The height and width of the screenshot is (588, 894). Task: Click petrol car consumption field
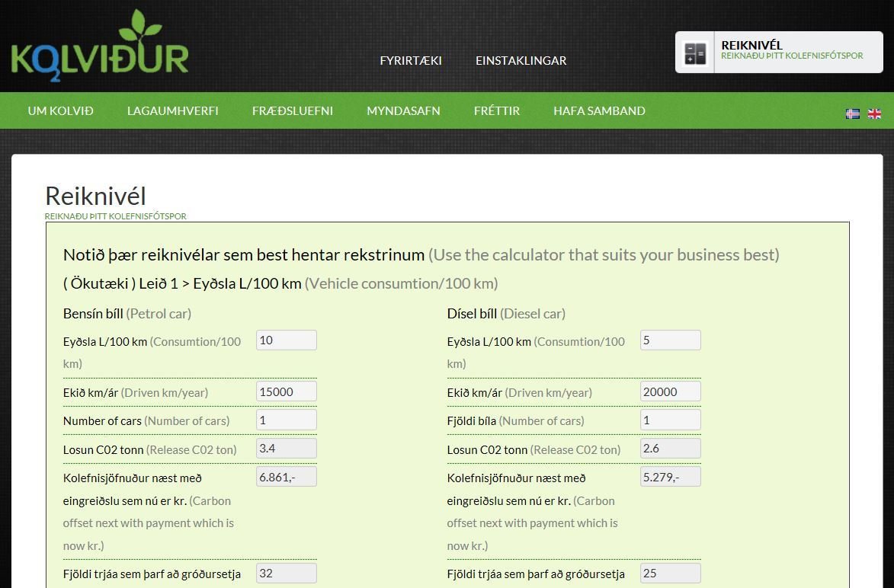[x=286, y=340]
